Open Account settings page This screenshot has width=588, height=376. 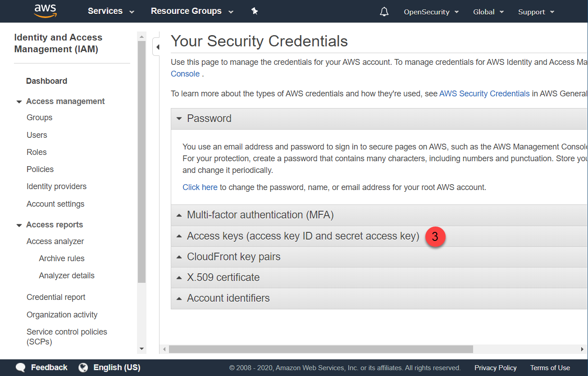55,204
